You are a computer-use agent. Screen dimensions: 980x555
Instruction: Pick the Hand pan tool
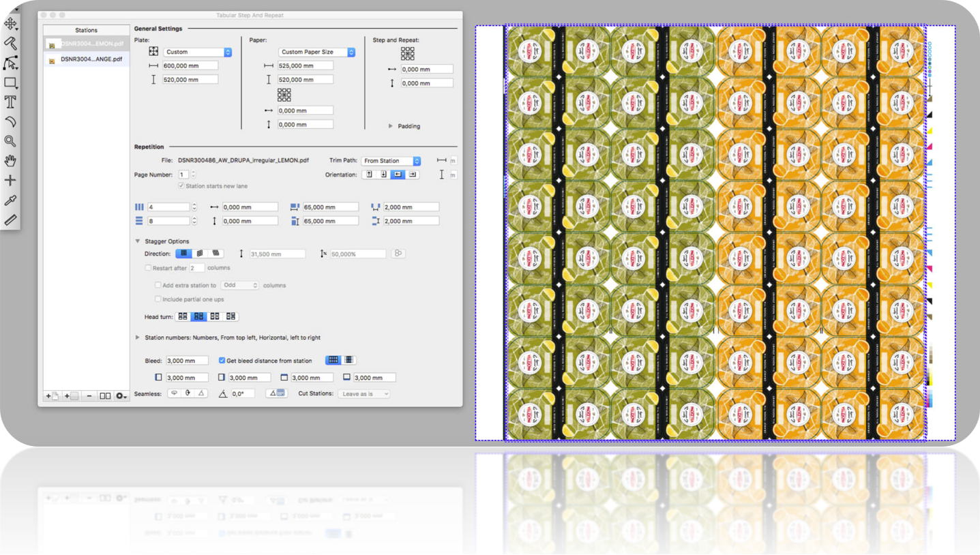click(x=10, y=161)
